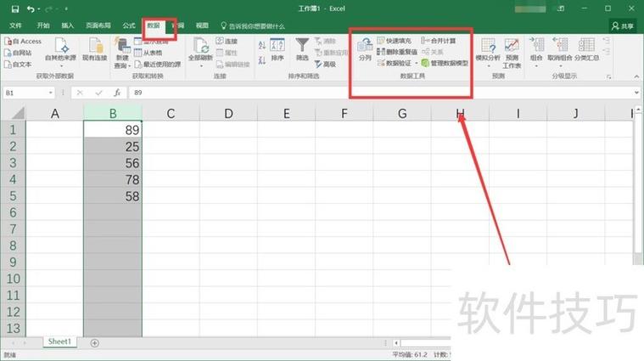Sort descending with the Z-to-A icon

point(262,60)
